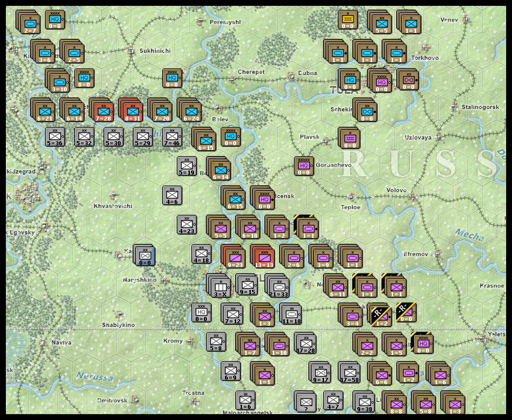Select the Teploe town label
The width and height of the screenshot is (512, 420).
(350, 207)
